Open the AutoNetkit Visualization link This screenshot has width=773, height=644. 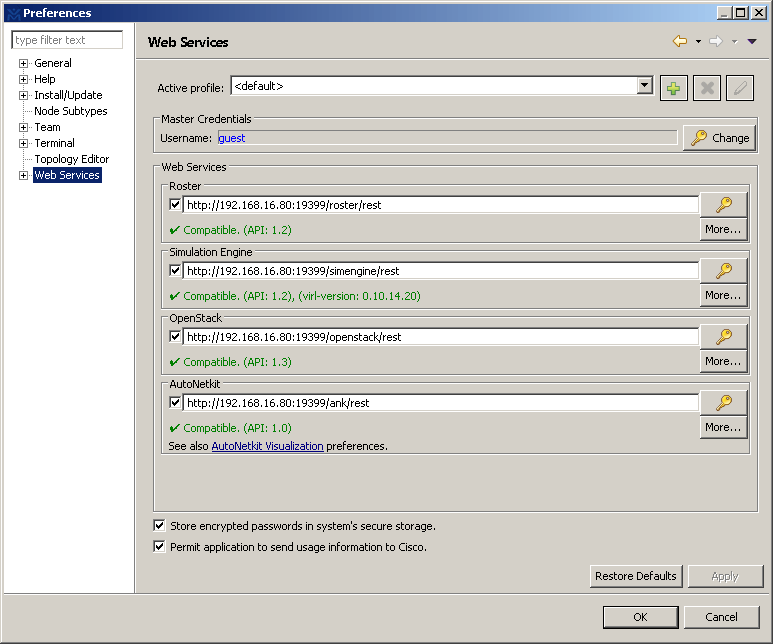(267, 446)
